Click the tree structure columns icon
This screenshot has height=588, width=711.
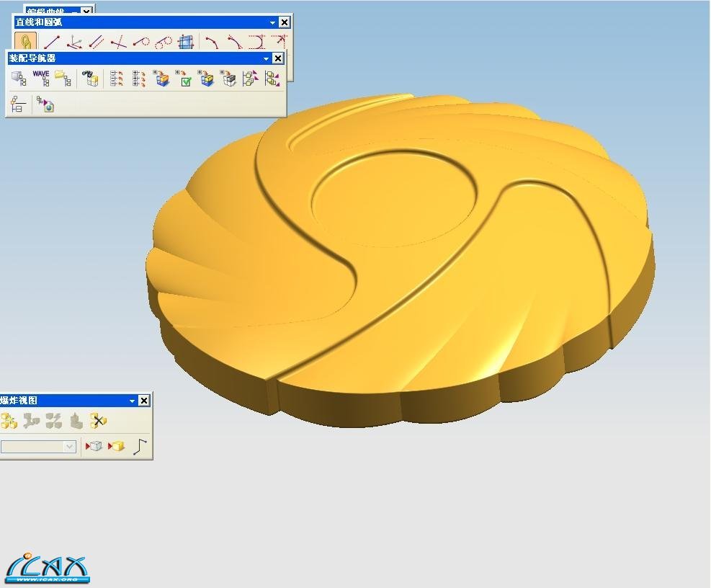point(18,104)
